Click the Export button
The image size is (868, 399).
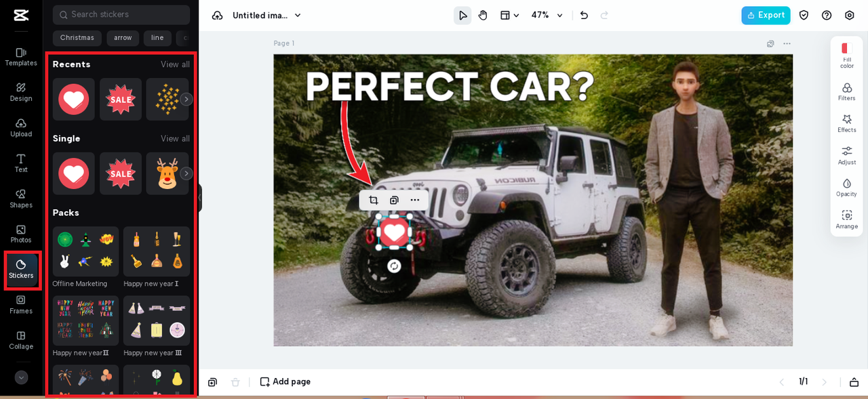point(766,16)
